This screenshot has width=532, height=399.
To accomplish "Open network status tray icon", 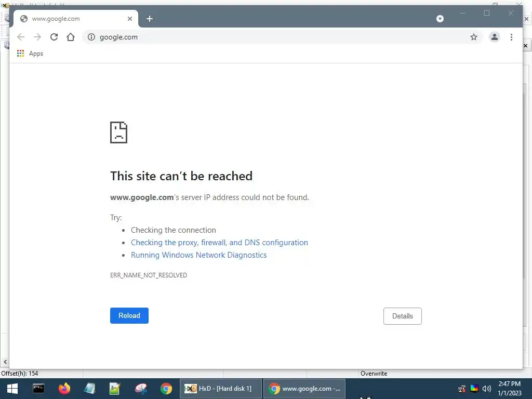I will point(462,389).
